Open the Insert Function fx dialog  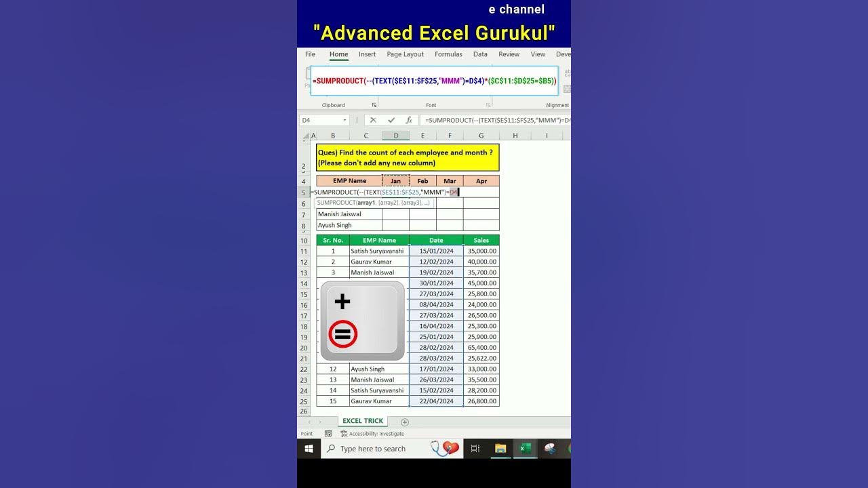click(409, 120)
